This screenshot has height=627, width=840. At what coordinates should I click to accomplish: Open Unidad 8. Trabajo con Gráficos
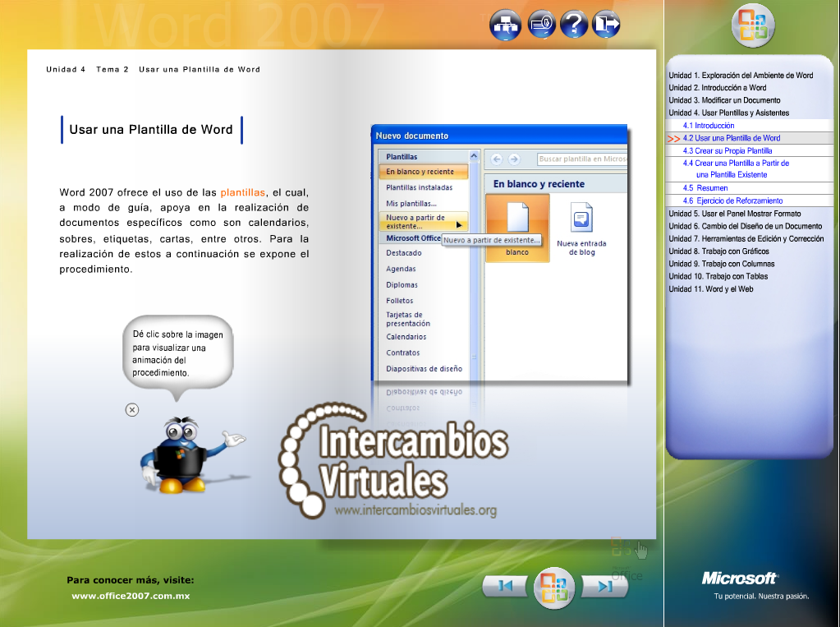coord(718,251)
